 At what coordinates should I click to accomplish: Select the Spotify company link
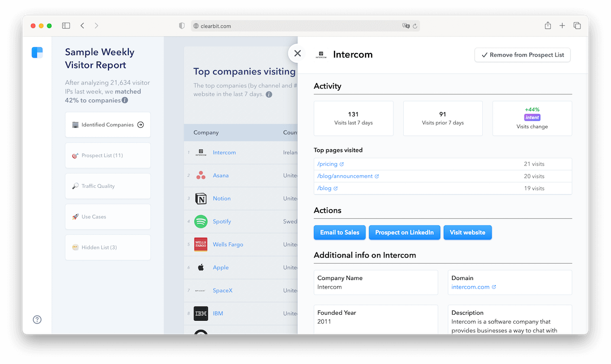pos(222,221)
